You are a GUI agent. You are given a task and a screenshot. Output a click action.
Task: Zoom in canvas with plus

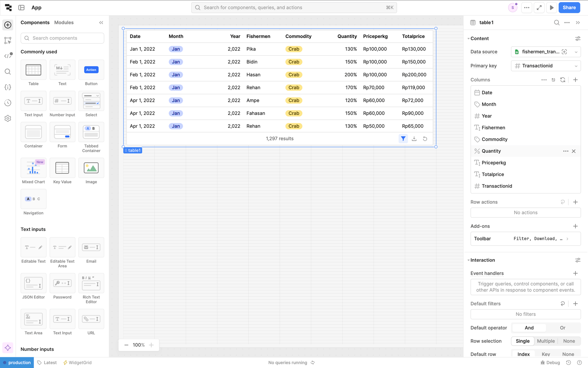[x=151, y=345]
